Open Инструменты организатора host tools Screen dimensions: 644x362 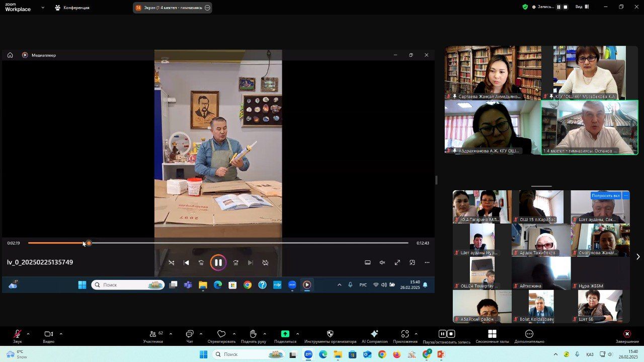[330, 336]
